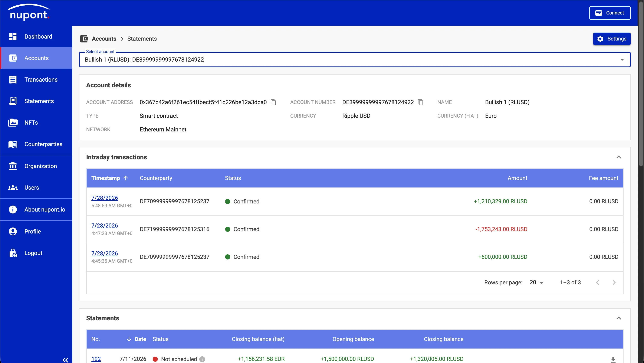Click the NFTs image gallery icon

point(13,122)
